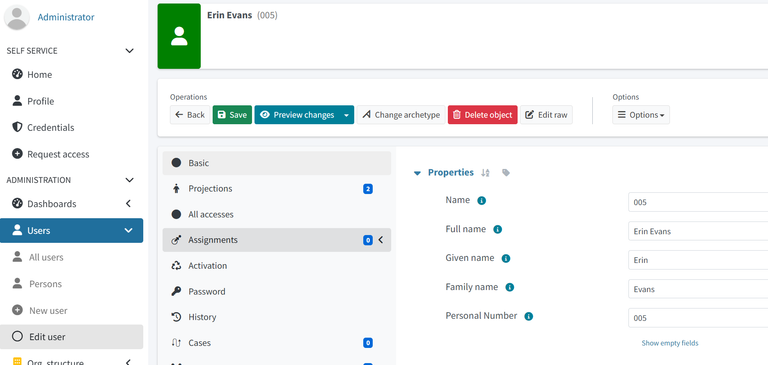Viewport: 768px width, 365px height.
Task: Click the green user avatar icon
Action: (179, 36)
